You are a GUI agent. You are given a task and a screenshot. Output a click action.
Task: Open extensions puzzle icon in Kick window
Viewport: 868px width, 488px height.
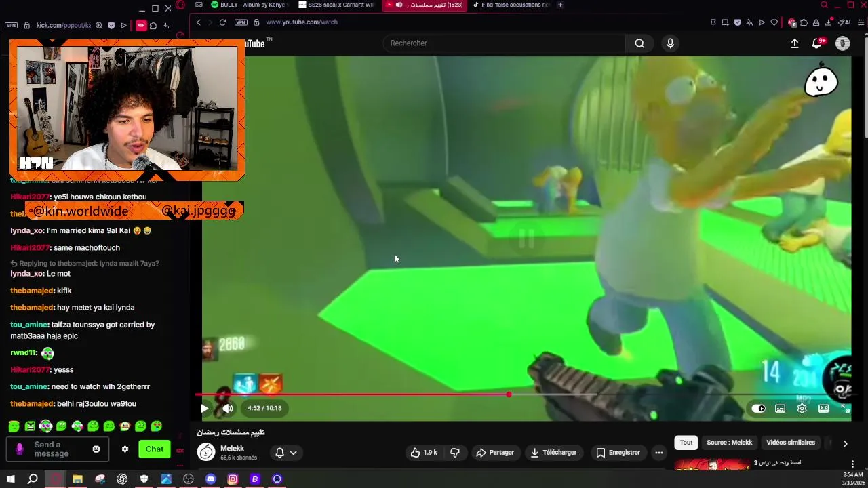coord(153,26)
